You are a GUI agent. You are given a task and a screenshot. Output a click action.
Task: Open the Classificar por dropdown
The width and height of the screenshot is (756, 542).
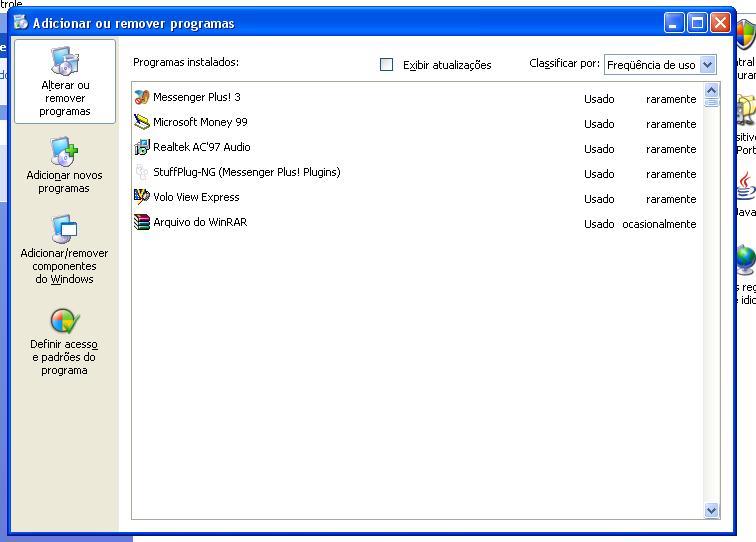660,65
